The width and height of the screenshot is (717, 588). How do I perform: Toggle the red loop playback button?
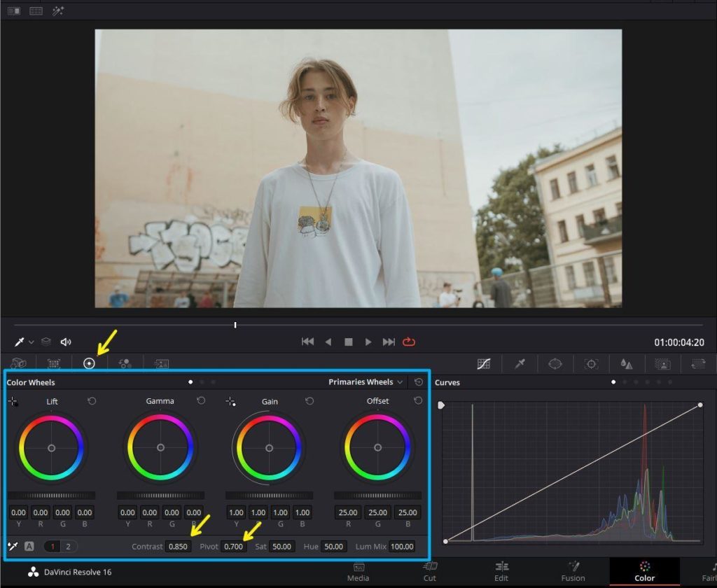[409, 342]
